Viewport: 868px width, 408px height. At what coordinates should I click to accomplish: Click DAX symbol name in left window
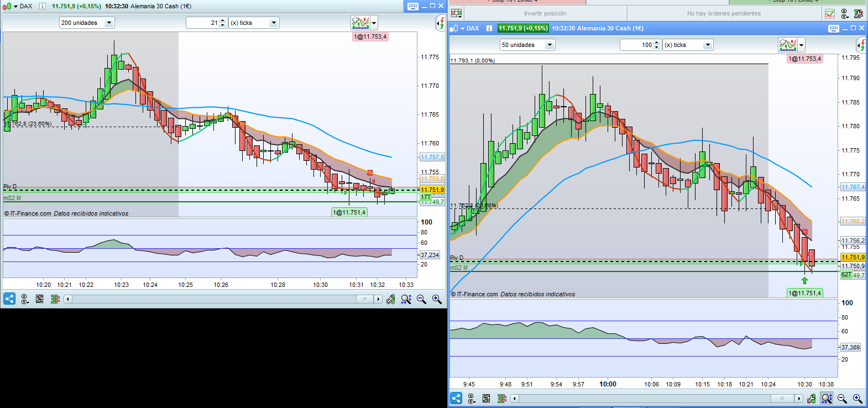(26, 6)
